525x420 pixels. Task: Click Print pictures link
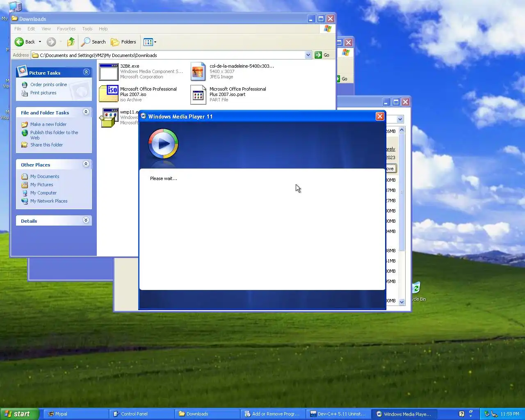click(x=43, y=93)
